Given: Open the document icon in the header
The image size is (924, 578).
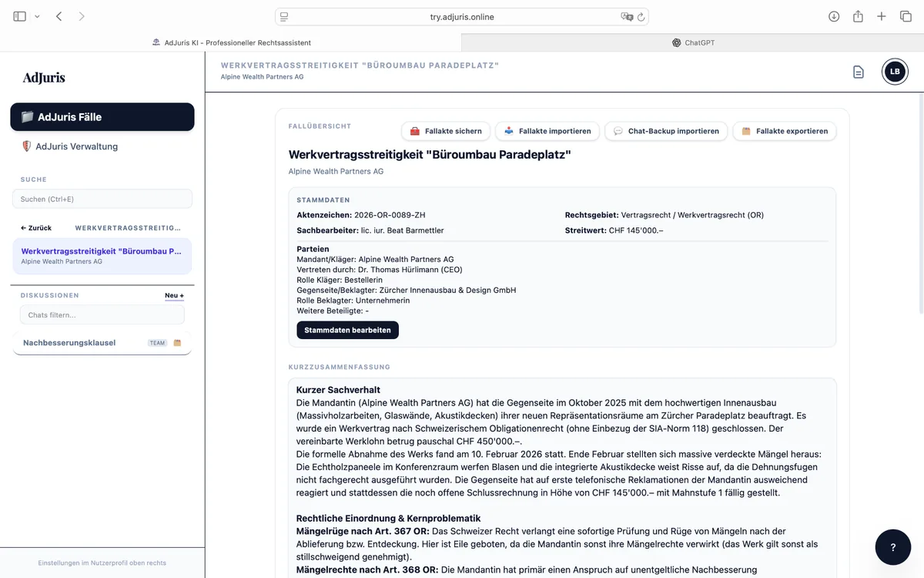Looking at the screenshot, I should (x=859, y=72).
